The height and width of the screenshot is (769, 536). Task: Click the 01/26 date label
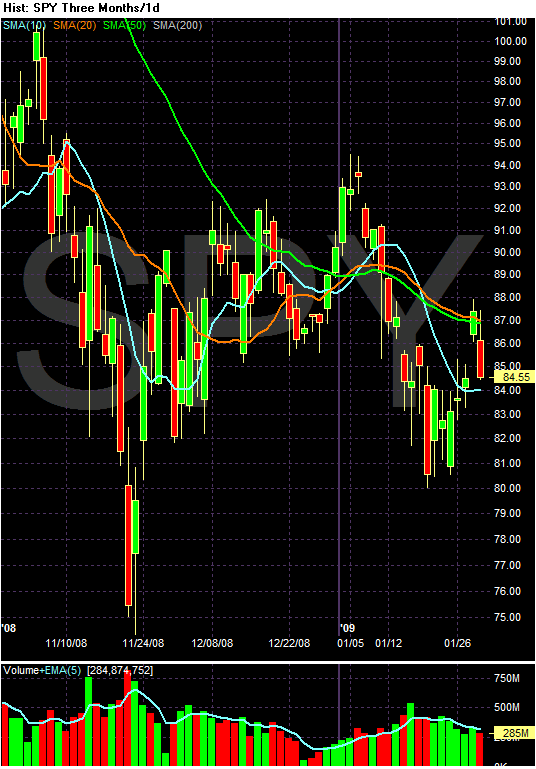[458, 642]
